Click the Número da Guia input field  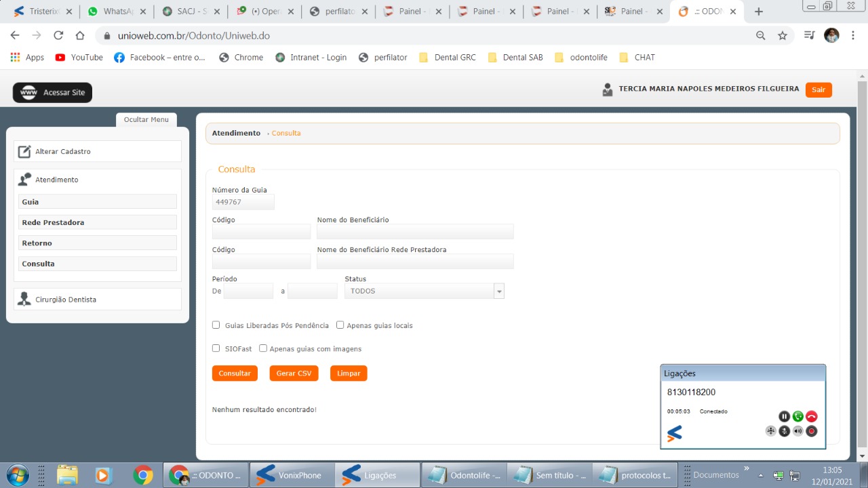[x=243, y=202]
